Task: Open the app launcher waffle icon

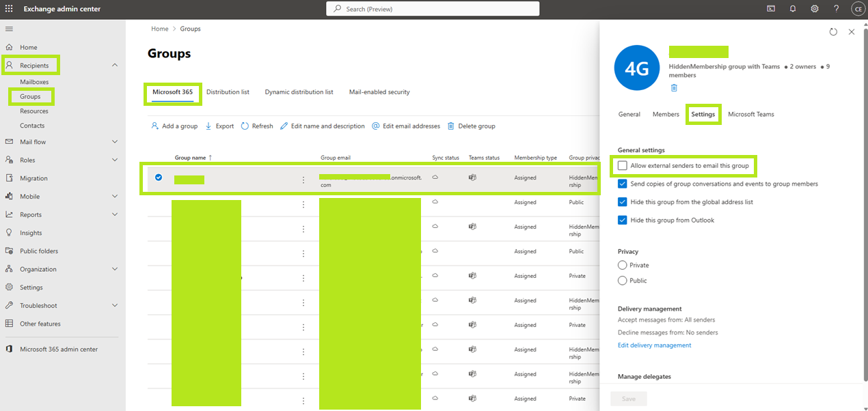Action: point(9,9)
